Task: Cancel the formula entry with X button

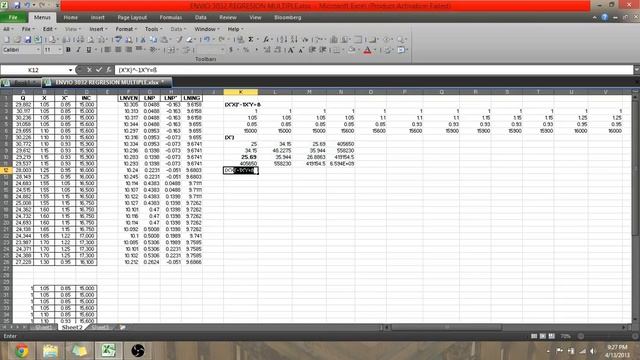Action: coord(89,70)
